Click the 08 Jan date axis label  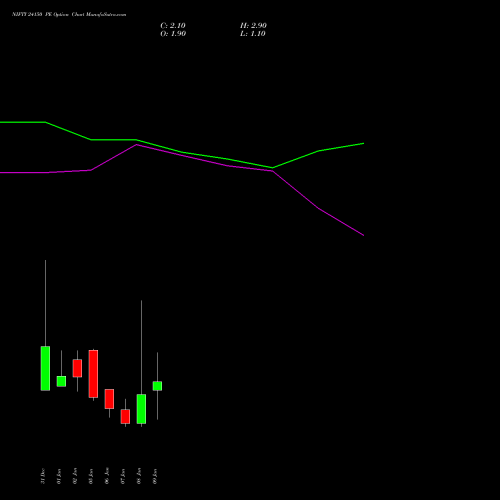pyautogui.click(x=139, y=476)
